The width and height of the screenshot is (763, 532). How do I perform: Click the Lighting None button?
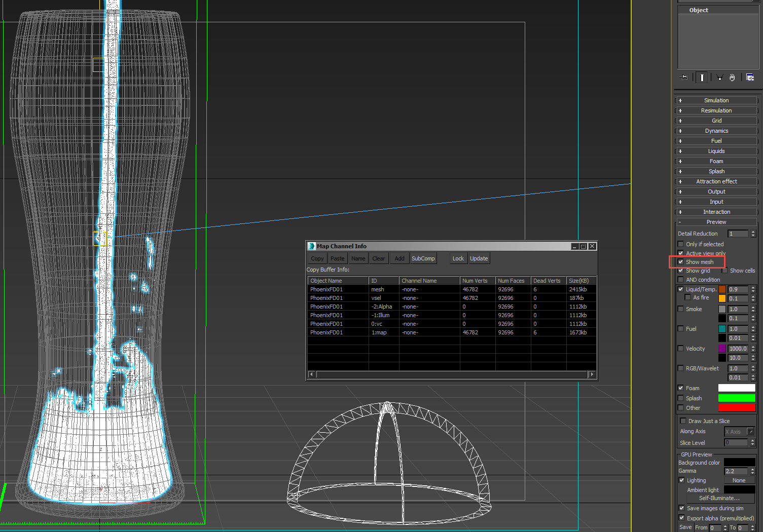click(x=739, y=480)
